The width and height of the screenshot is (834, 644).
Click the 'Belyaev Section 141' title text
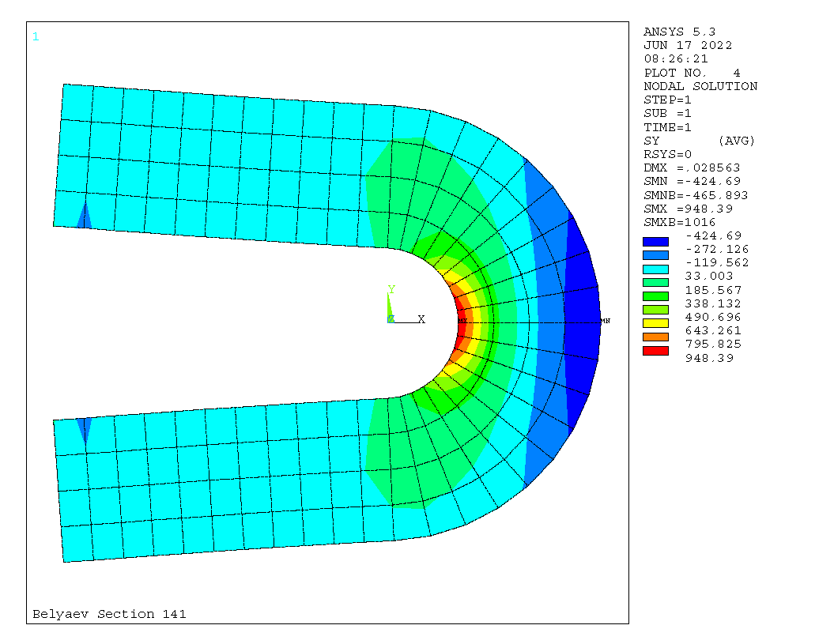point(109,614)
